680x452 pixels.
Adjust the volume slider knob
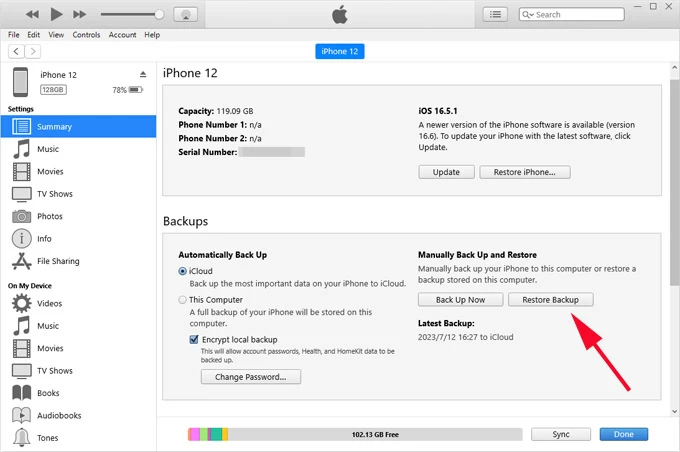click(x=158, y=14)
